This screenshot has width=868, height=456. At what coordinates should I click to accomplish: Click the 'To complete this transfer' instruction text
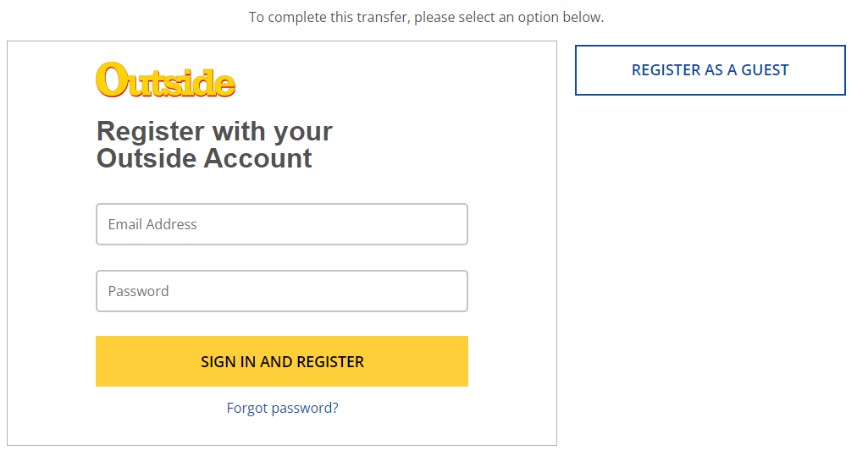426,17
